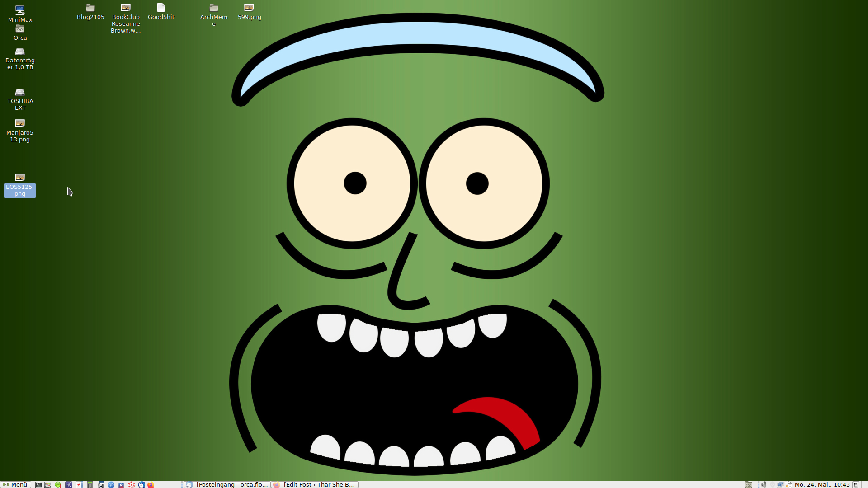Select the ArchMeme folder
The height and width of the screenshot is (488, 868).
point(214,15)
